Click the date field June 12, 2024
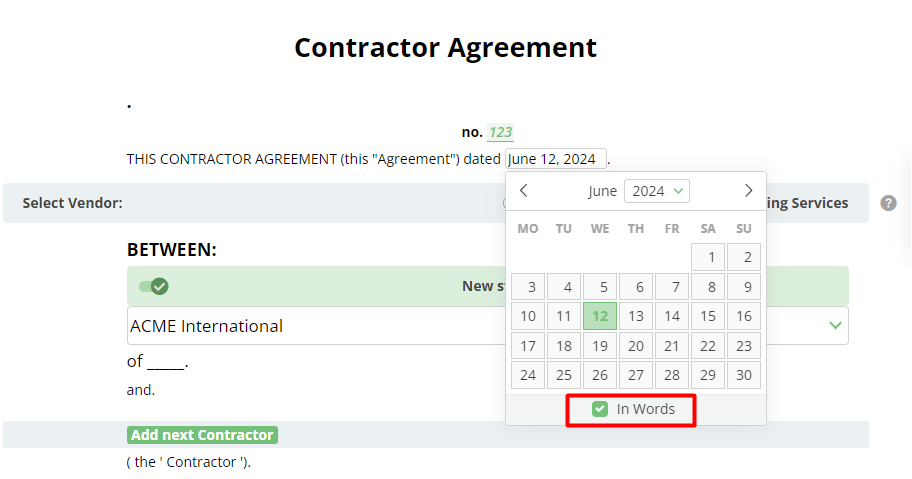 click(555, 159)
